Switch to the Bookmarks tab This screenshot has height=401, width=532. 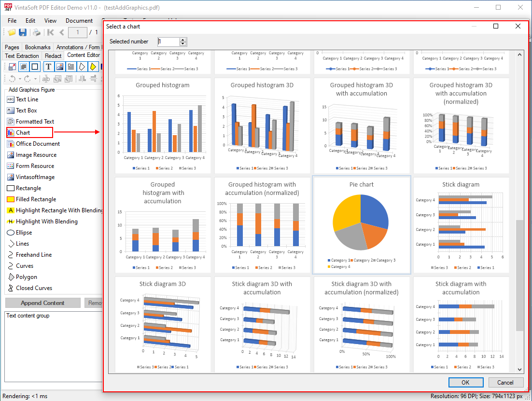pos(38,47)
